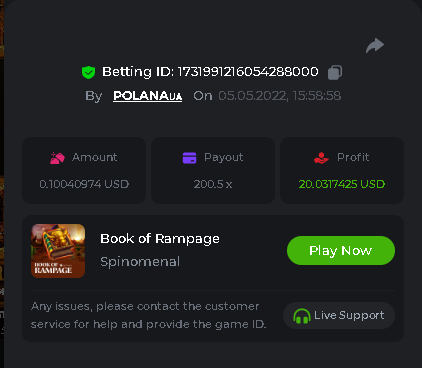Click the Spinomenal provider name
Screen dimensions: 422x368
[x=140, y=262]
